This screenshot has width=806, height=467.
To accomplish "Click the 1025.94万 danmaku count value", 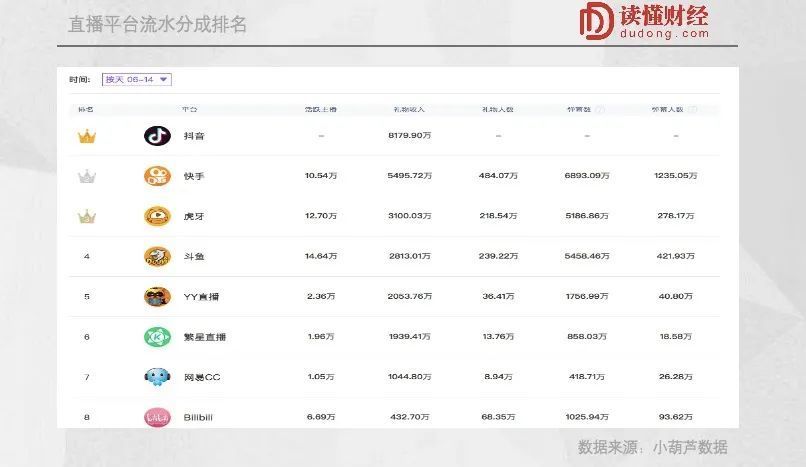I will (587, 417).
